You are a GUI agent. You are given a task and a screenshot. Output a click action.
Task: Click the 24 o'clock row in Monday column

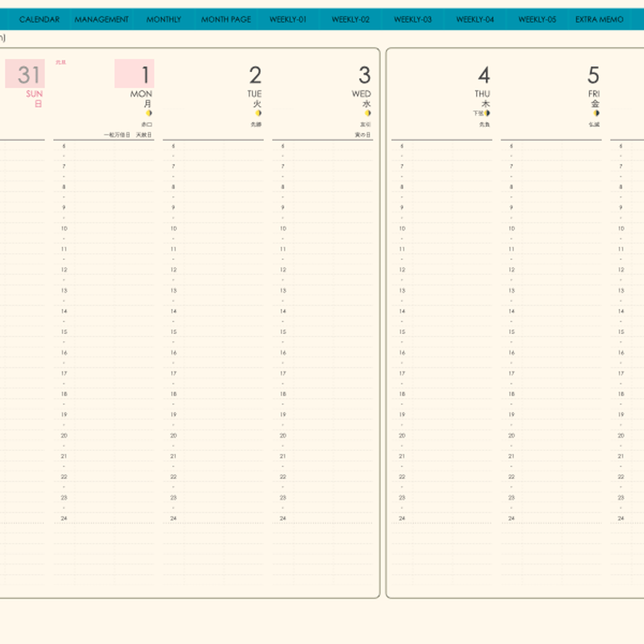click(x=104, y=518)
